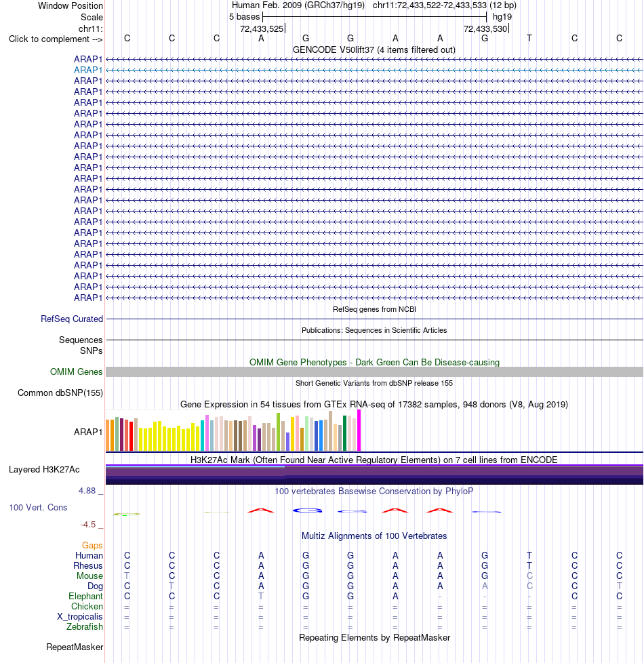
Task: Open 'Repeating Elements by RepeatMasker' title
Action: [374, 638]
